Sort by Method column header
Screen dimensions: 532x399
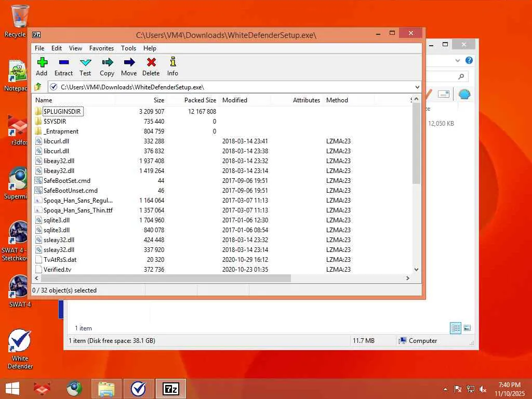click(x=349, y=100)
